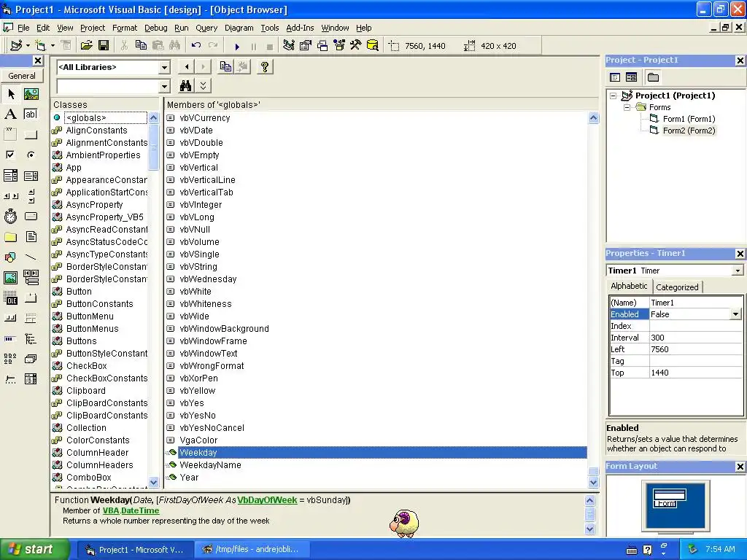Select the ListBox control tool
The height and width of the screenshot is (560, 747).
tap(31, 176)
